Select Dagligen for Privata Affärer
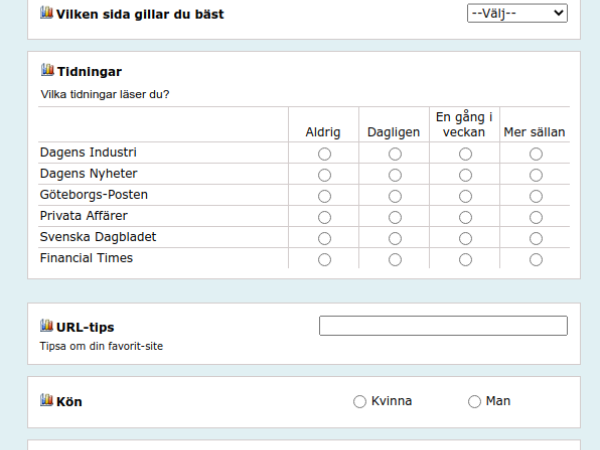This screenshot has height=450, width=600. click(x=395, y=217)
